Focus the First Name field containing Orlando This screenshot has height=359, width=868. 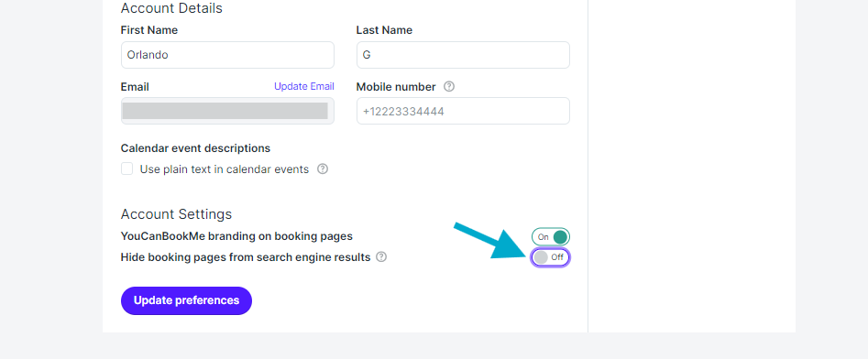227,55
